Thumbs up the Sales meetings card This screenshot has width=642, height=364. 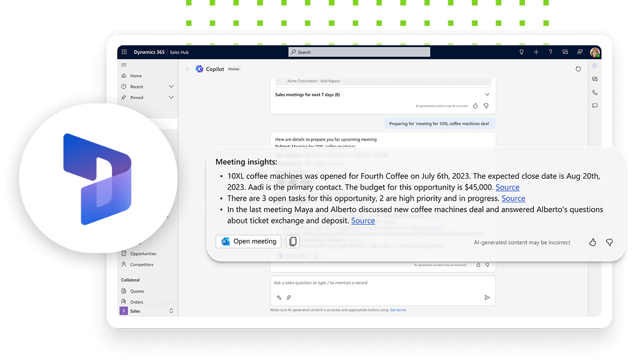coord(475,106)
